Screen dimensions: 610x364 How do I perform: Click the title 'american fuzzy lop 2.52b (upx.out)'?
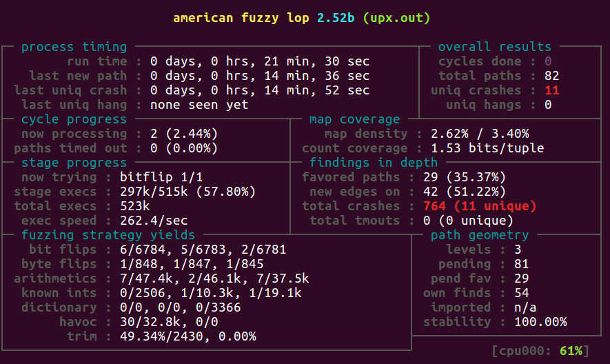(x=301, y=18)
